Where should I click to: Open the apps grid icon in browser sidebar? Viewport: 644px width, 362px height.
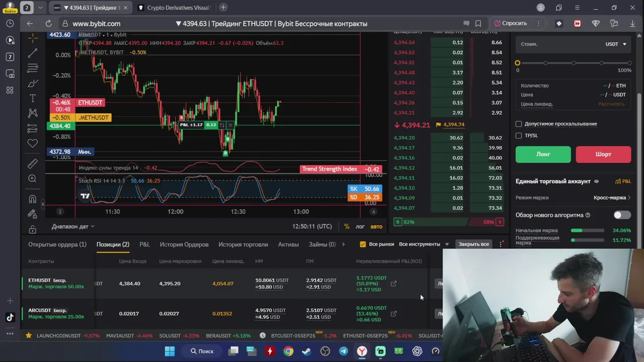click(x=10, y=90)
